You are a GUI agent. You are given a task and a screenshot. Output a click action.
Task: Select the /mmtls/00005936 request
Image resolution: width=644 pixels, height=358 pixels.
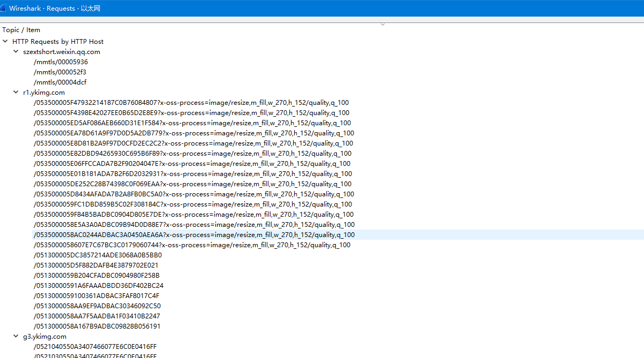pos(61,62)
